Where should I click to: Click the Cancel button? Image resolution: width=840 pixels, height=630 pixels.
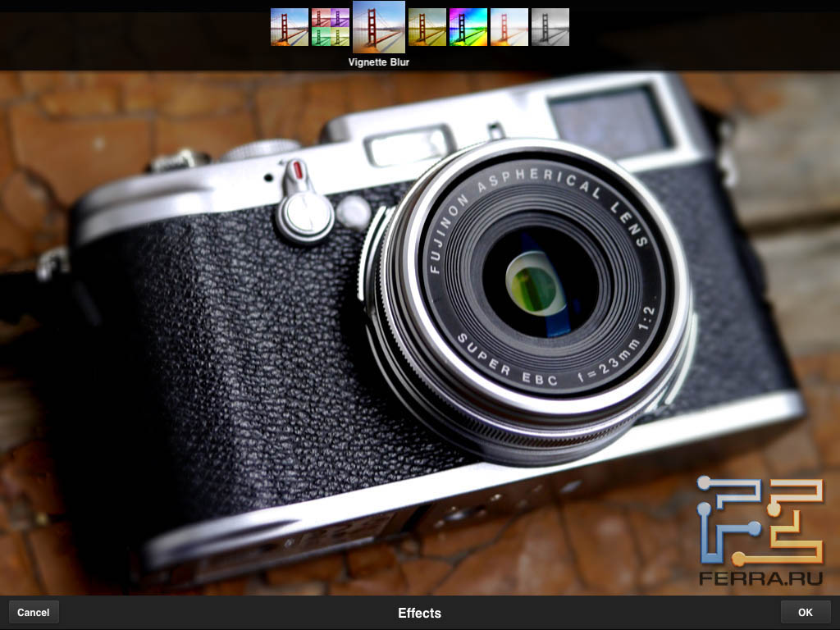click(33, 612)
